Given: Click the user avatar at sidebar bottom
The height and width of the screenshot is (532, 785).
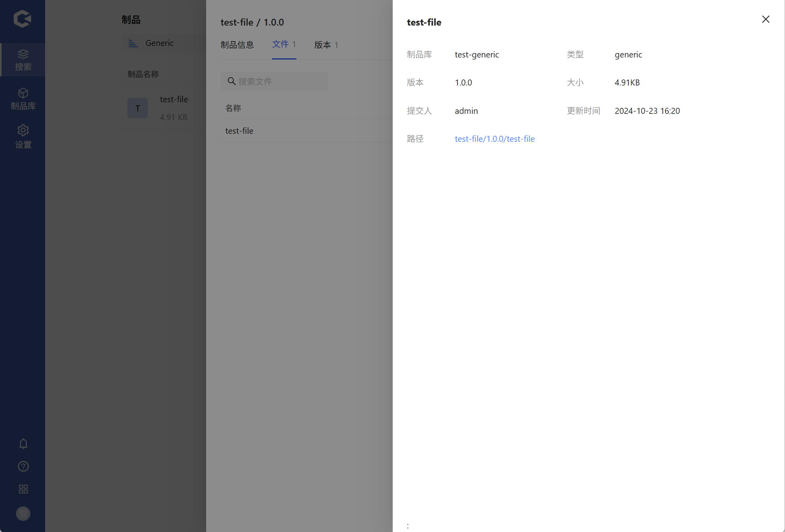Looking at the screenshot, I should [x=23, y=514].
